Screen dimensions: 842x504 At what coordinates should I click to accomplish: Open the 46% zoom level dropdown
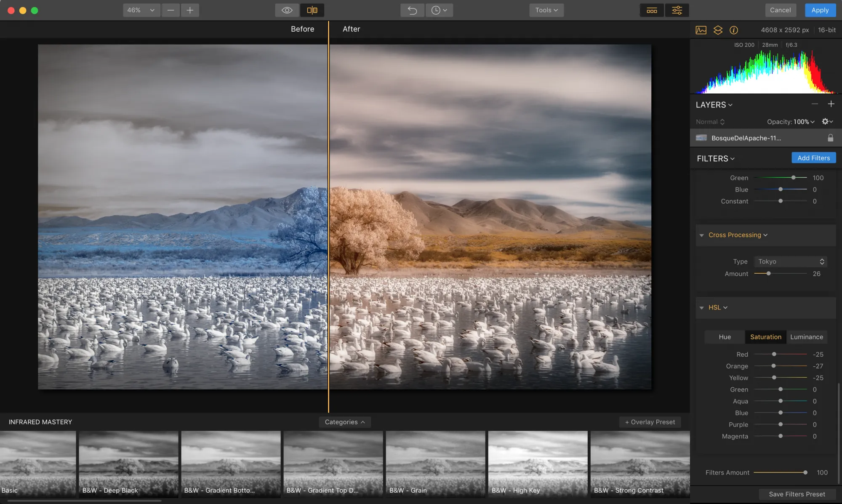(x=141, y=10)
